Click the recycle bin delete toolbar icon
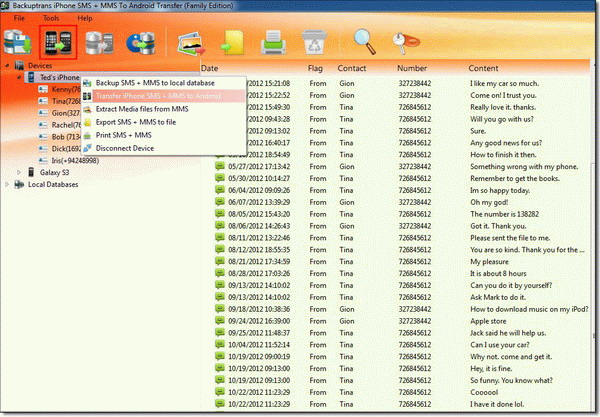The height and width of the screenshot is (417, 600). [x=314, y=42]
